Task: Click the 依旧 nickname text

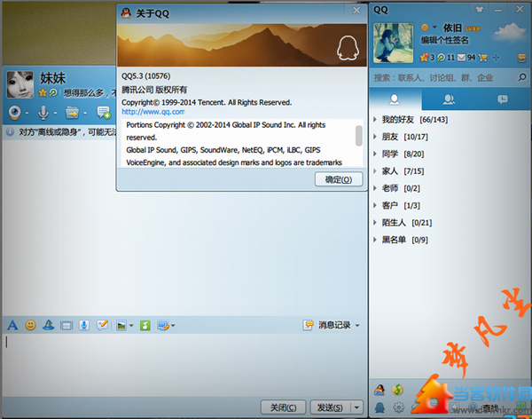Action: [452, 28]
